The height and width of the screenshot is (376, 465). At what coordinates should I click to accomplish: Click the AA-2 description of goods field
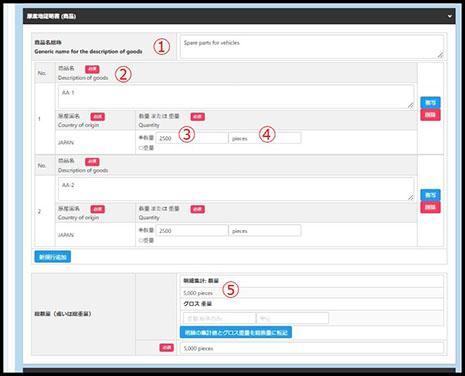click(236, 189)
